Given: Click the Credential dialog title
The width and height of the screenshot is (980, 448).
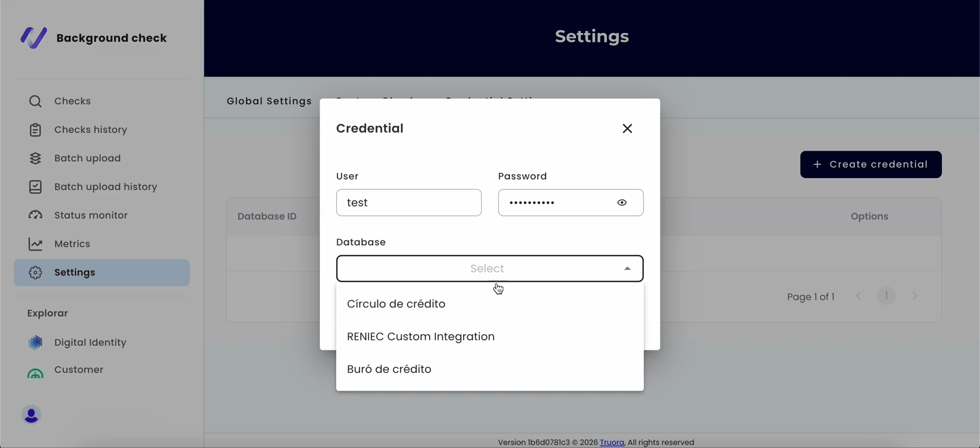Looking at the screenshot, I should pos(370,128).
